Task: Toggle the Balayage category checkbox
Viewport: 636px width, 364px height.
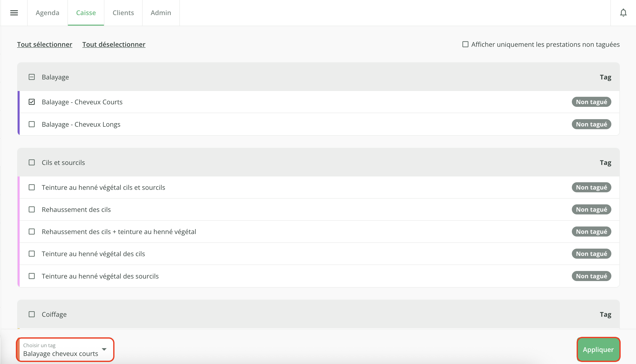Action: click(32, 77)
